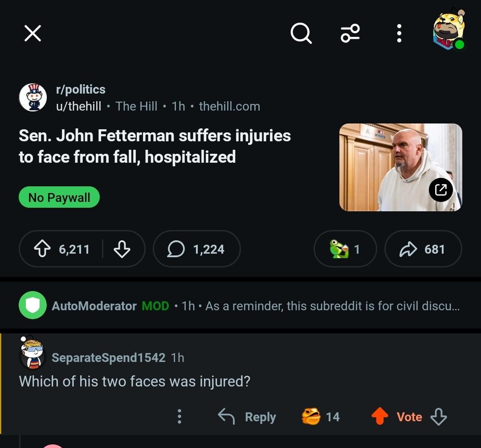Screen dimensions: 481x448
Task: Open the comment's three-dot options menu
Action: point(179,417)
